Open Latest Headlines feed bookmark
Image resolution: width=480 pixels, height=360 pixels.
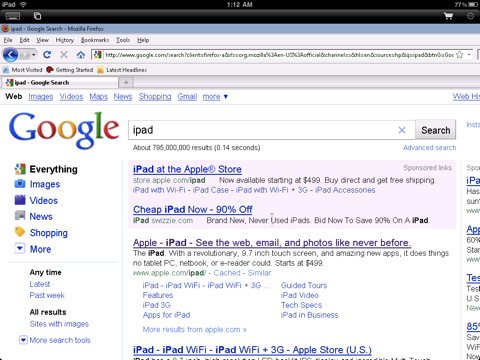point(122,70)
